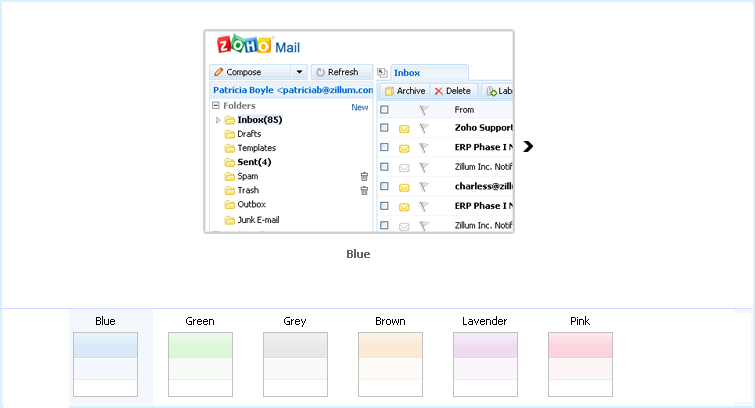This screenshot has height=408, width=755.
Task: Select the checkbox for the charless@ email
Action: (384, 185)
